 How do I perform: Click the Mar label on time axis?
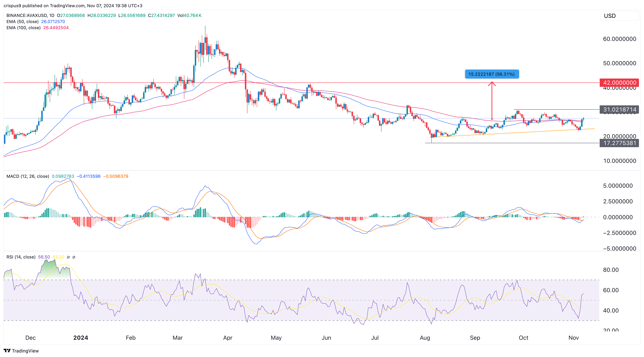point(177,338)
